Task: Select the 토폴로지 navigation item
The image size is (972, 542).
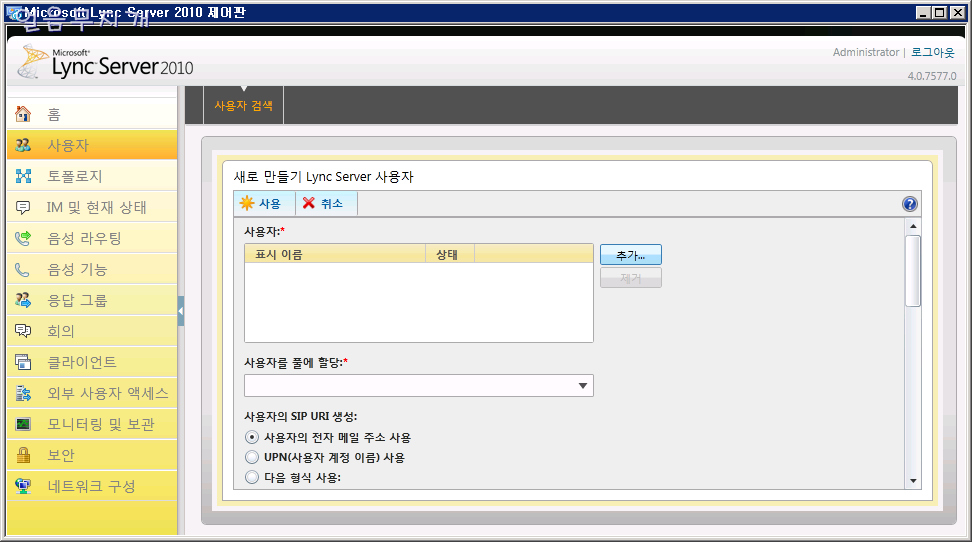Action: coord(92,176)
